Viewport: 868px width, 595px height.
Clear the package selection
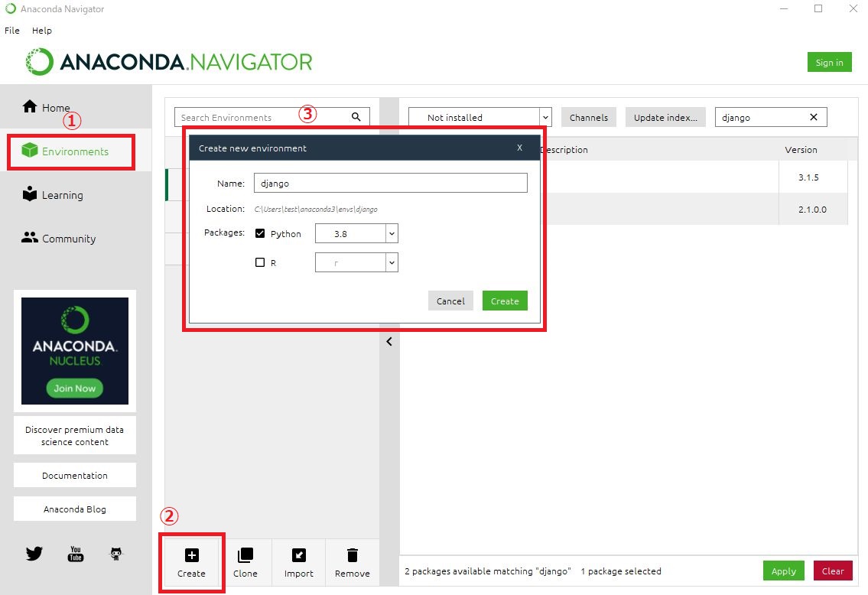coord(833,571)
